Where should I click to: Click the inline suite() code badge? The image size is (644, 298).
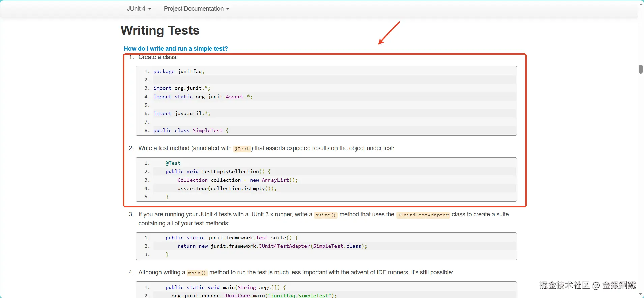tap(325, 215)
